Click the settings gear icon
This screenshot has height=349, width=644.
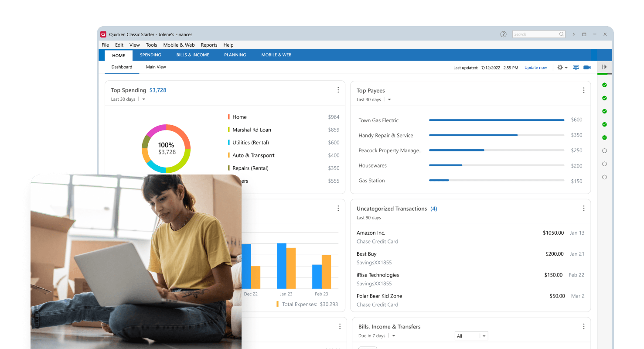[560, 67]
